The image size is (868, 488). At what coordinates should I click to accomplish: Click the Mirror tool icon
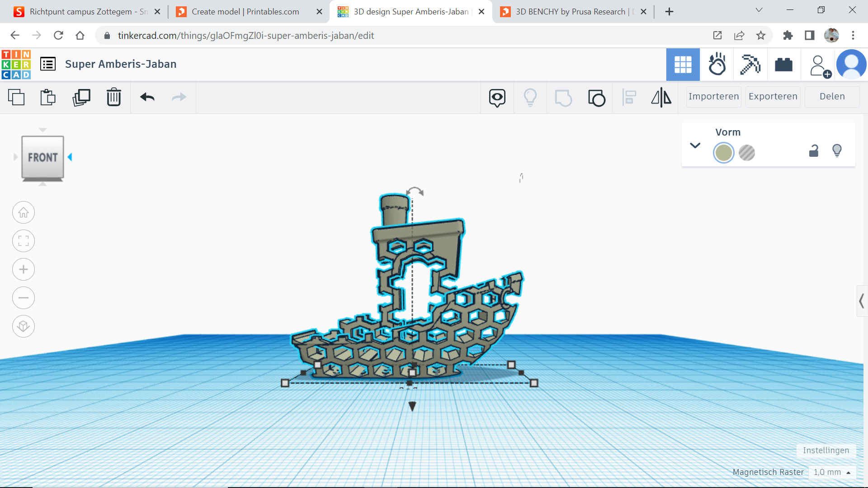pyautogui.click(x=661, y=98)
